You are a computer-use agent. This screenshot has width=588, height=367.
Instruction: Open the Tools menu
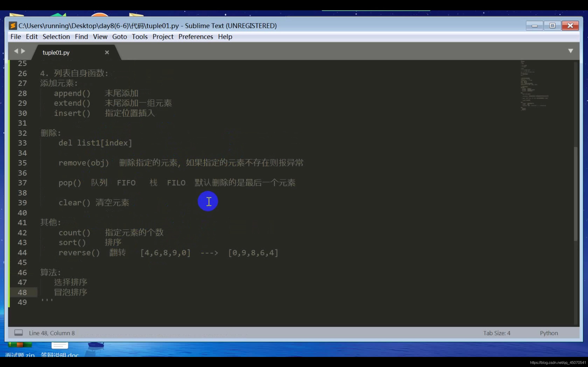[139, 37]
